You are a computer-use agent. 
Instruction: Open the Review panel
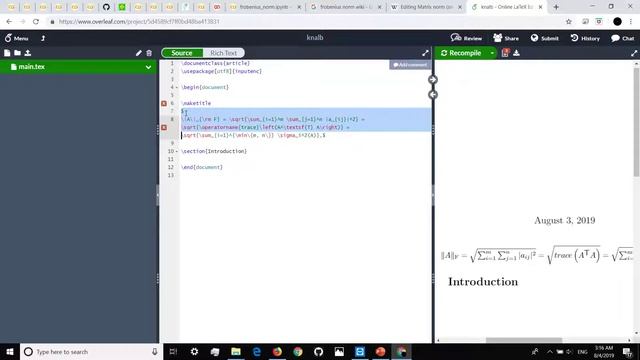(466, 38)
